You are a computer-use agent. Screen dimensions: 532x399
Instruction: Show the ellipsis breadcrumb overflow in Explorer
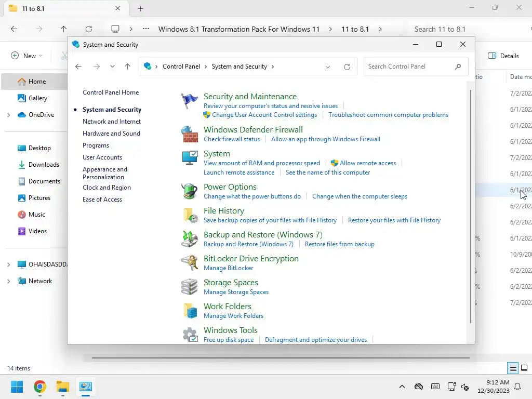[x=146, y=29]
